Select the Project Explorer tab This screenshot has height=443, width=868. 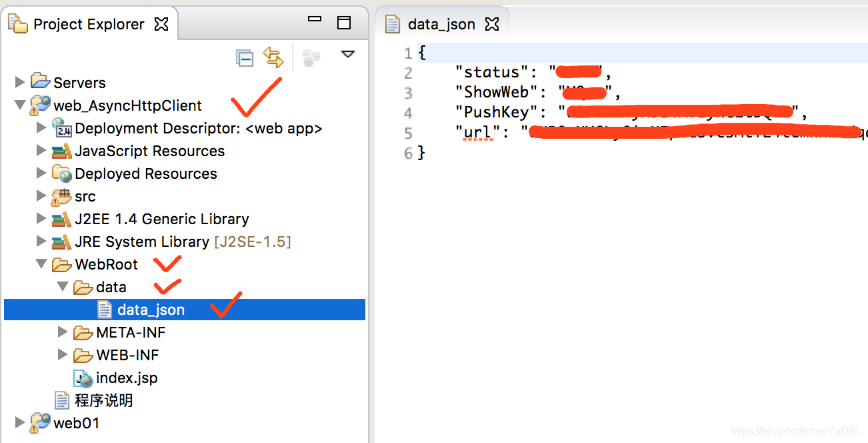click(x=89, y=25)
